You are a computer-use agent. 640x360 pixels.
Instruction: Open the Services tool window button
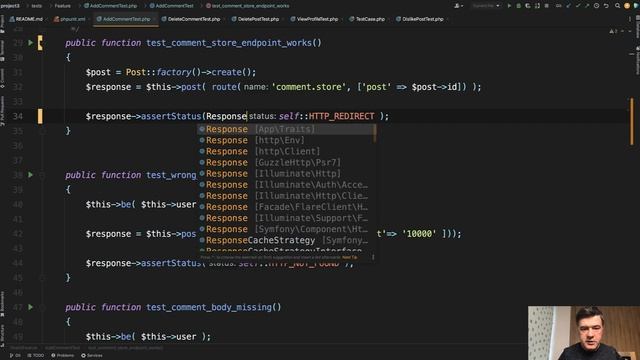pos(91,356)
